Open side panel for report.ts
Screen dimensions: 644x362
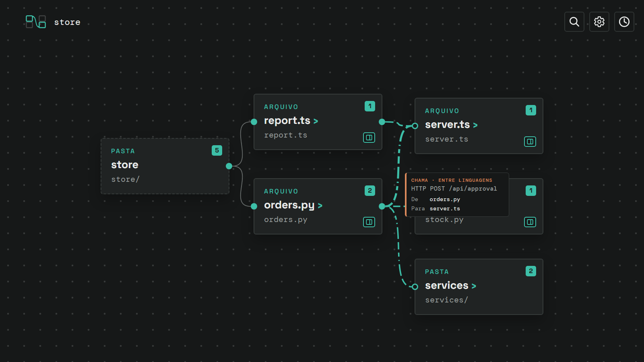pyautogui.click(x=369, y=138)
